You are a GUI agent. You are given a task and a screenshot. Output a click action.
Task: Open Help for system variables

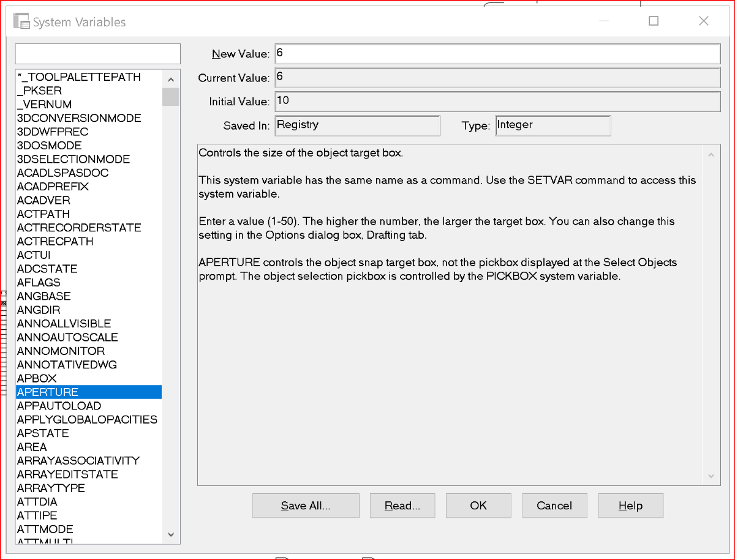pos(630,506)
